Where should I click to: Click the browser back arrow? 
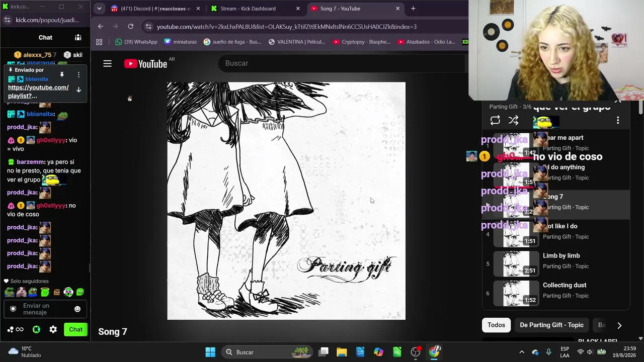click(100, 27)
